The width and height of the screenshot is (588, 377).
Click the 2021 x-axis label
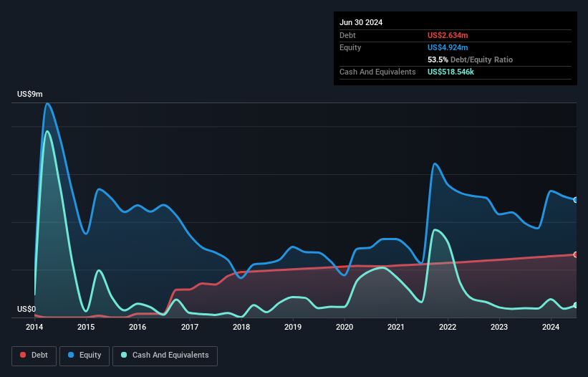396,327
